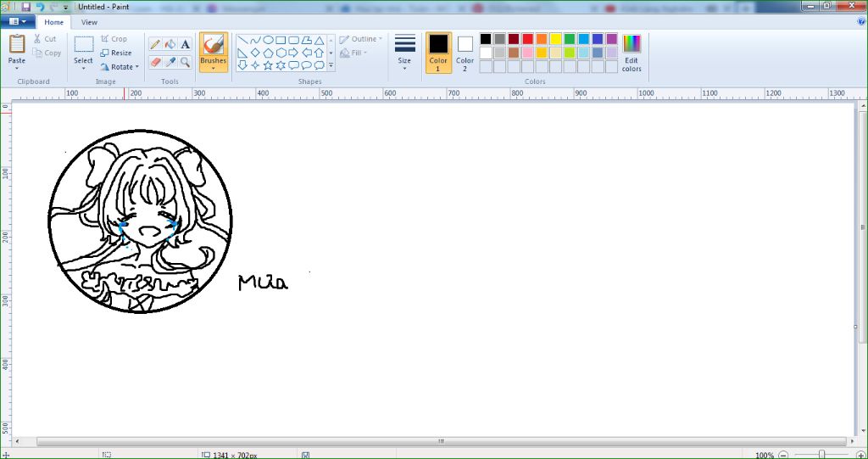Pick the yellow color swatch
The width and height of the screenshot is (868, 459).
coord(556,39)
